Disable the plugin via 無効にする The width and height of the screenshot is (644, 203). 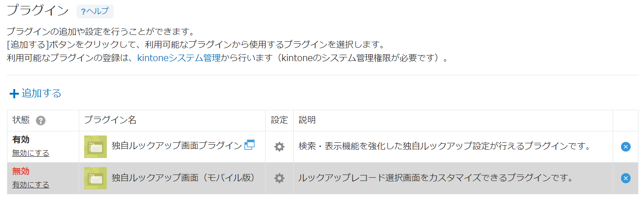point(30,153)
